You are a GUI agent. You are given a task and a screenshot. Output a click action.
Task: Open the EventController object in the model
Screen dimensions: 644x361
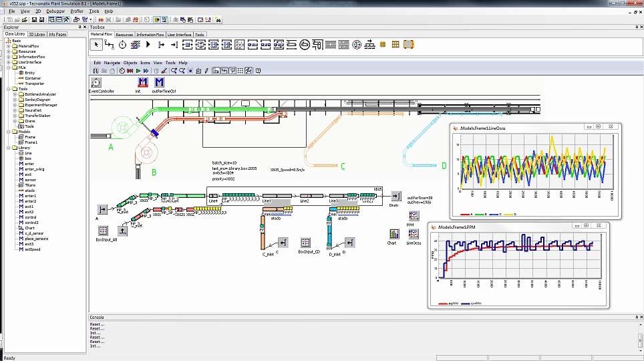click(x=96, y=83)
